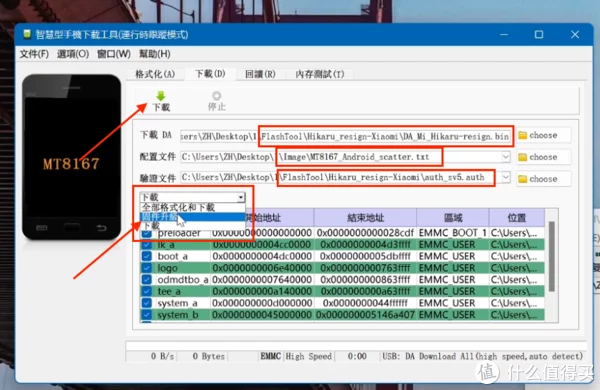Click the green arrow 下載 download icon
Viewport: 600px width, 390px height.
161,96
